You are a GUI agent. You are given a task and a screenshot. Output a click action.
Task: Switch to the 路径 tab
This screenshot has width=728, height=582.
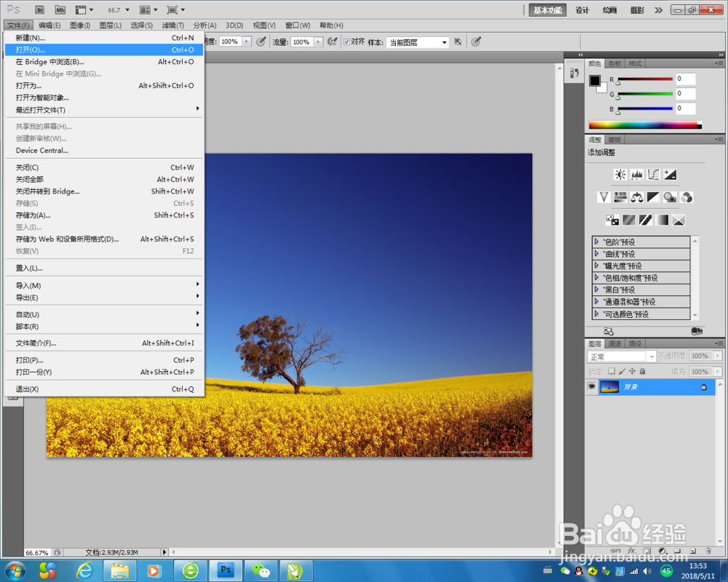pyautogui.click(x=635, y=344)
